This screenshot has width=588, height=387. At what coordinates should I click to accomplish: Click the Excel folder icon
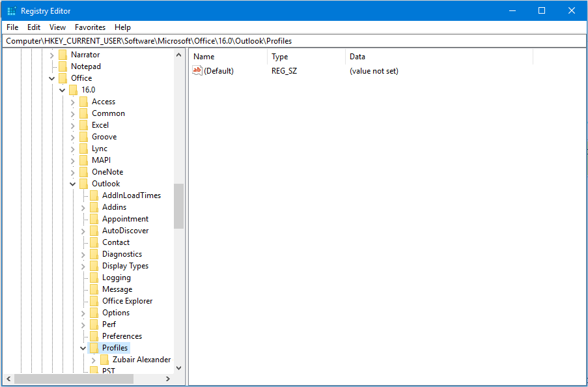(x=84, y=125)
